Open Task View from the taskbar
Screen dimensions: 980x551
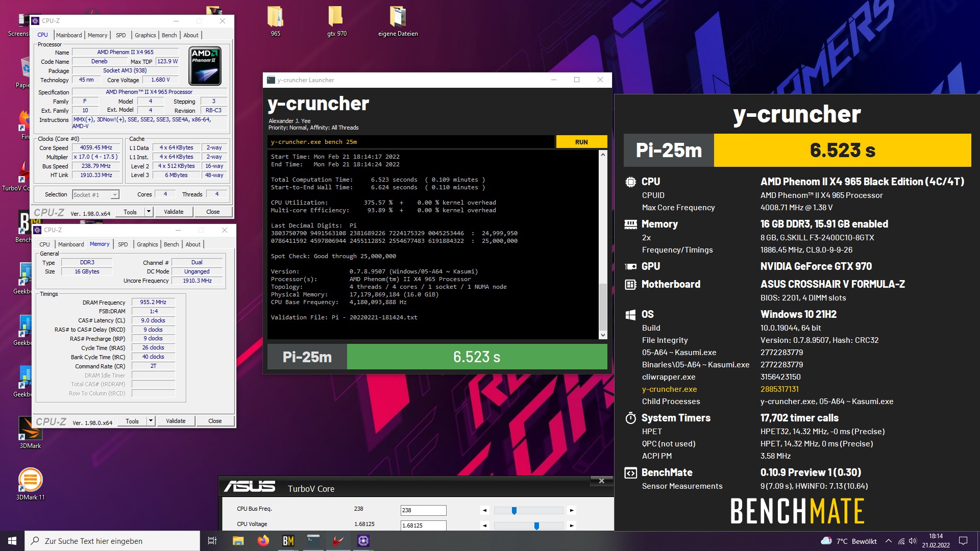point(212,541)
